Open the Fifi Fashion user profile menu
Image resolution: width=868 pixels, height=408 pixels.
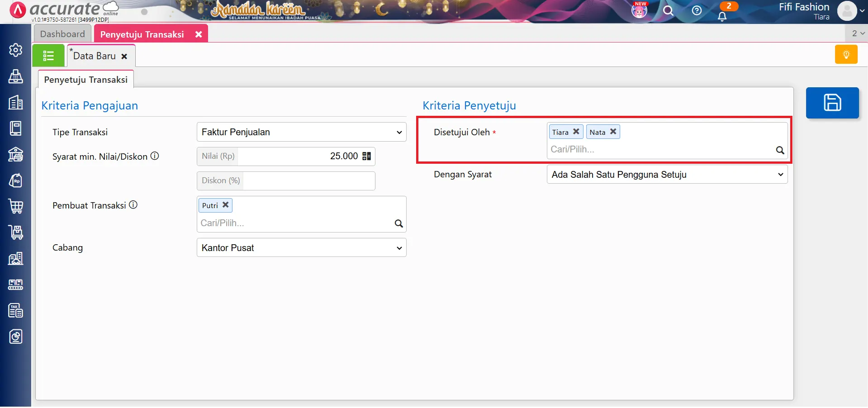tap(849, 11)
